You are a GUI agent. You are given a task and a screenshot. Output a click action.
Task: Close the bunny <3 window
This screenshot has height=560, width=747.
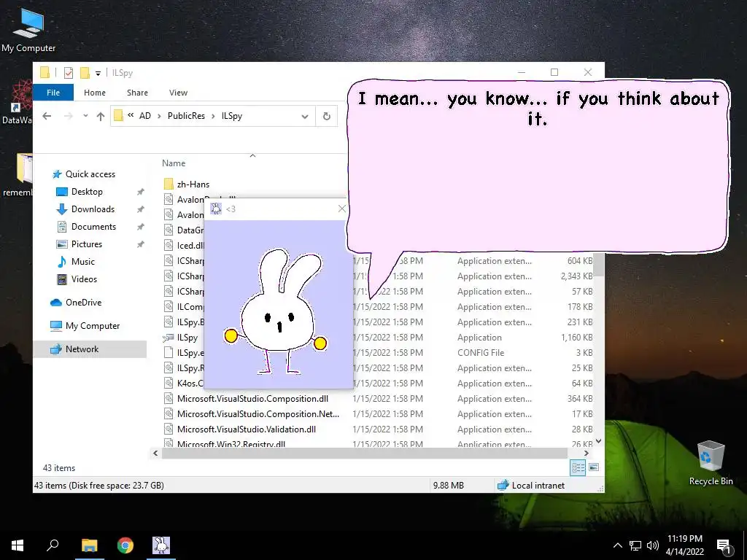[341, 209]
